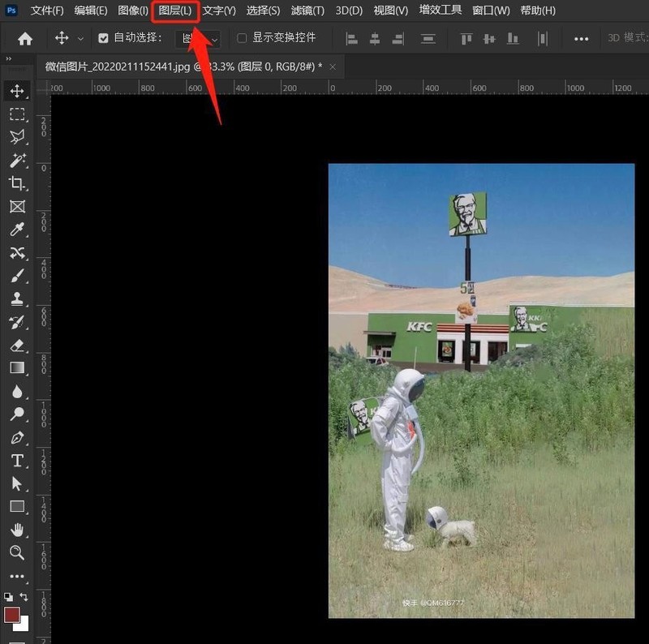Expand the collapsed toolbar double-arrow
This screenshot has width=649, height=644.
click(8, 58)
